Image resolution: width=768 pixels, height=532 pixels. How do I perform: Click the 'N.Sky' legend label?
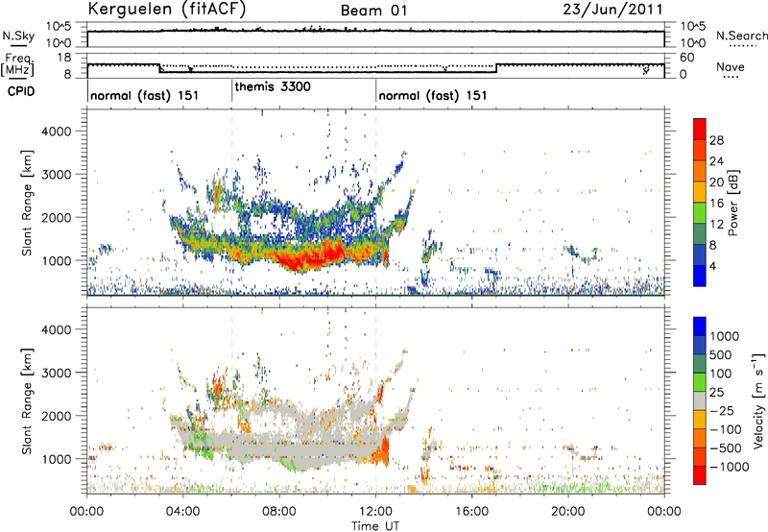pyautogui.click(x=18, y=36)
